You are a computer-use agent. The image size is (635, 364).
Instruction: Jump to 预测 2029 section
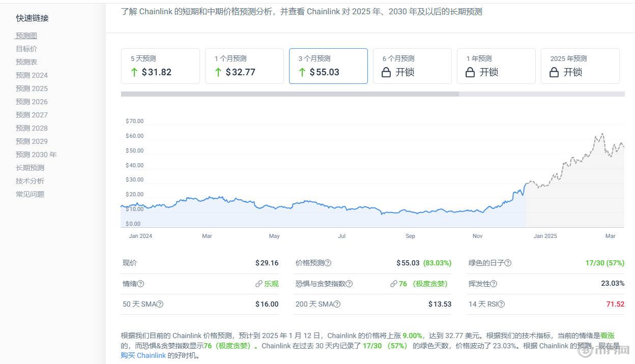[32, 141]
